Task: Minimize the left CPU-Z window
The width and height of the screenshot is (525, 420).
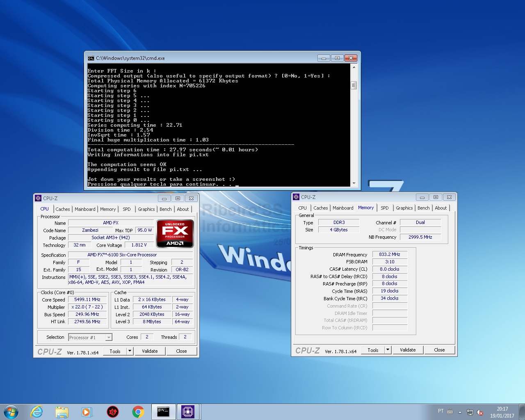Action: 164,199
